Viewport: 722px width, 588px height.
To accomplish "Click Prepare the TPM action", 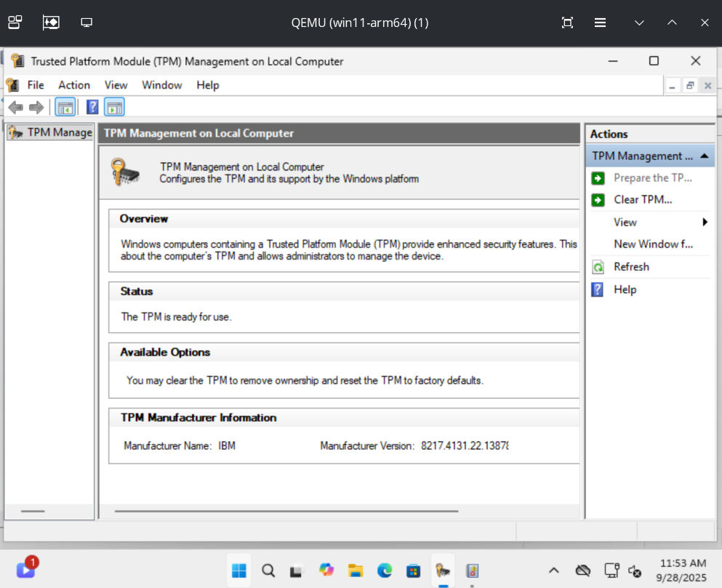I will pyautogui.click(x=652, y=178).
